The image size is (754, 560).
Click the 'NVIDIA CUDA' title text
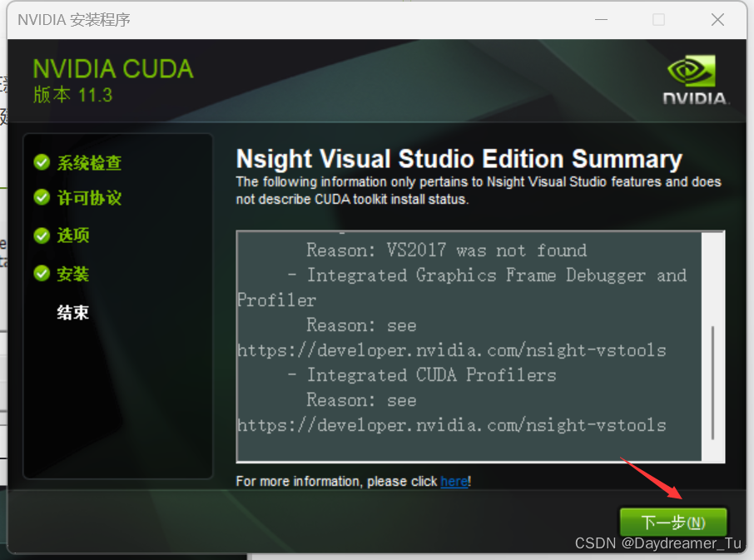click(113, 69)
